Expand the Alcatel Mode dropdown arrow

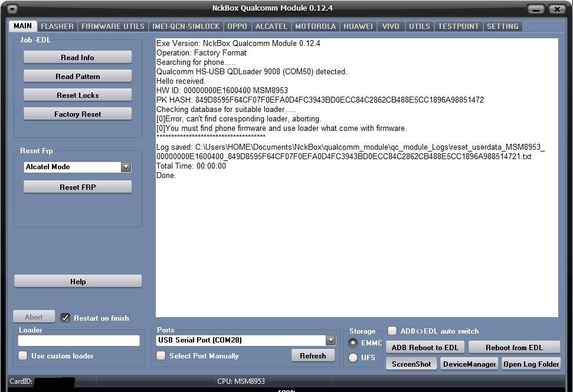pos(126,167)
